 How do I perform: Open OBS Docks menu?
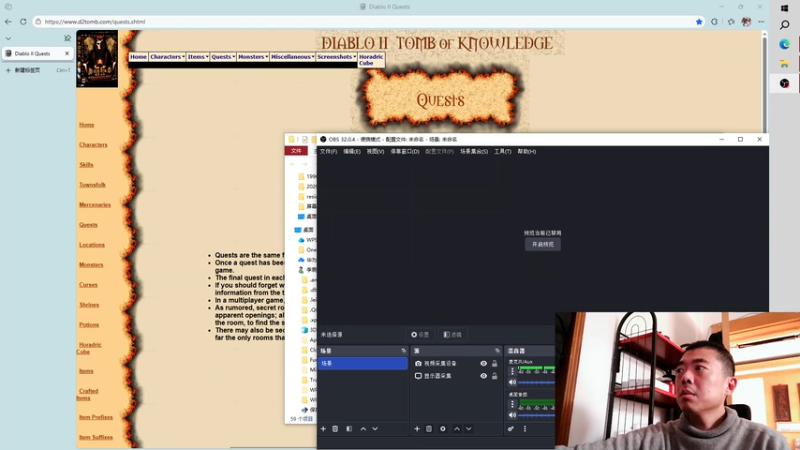(x=405, y=152)
